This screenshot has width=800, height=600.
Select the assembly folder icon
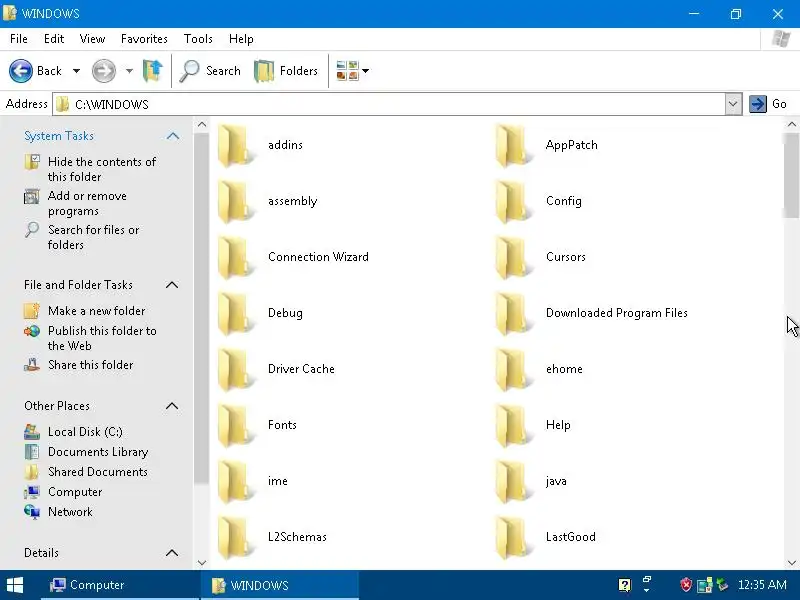tap(235, 202)
